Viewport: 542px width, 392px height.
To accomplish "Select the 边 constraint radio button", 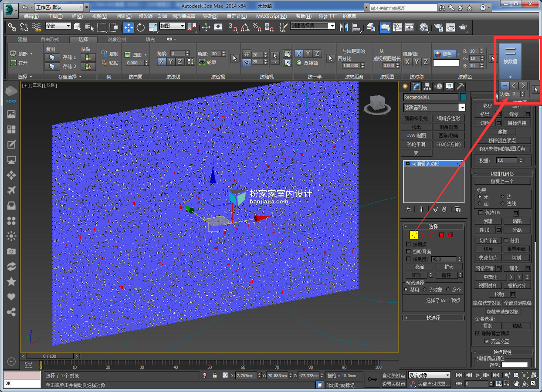I will pyautogui.click(x=502, y=197).
